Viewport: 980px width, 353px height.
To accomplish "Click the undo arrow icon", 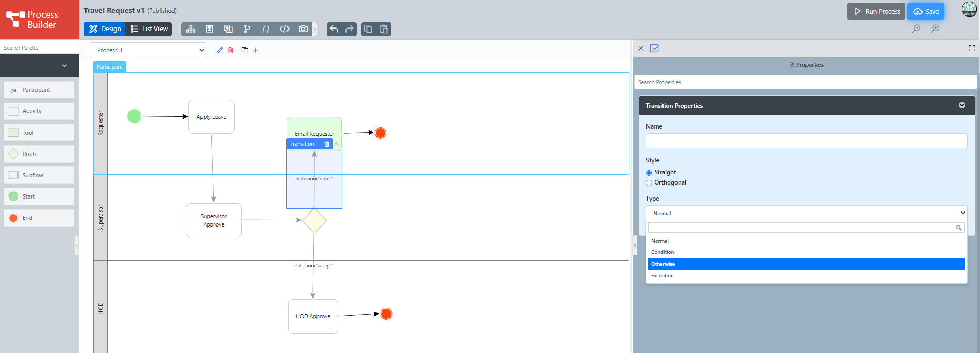I will tap(334, 29).
